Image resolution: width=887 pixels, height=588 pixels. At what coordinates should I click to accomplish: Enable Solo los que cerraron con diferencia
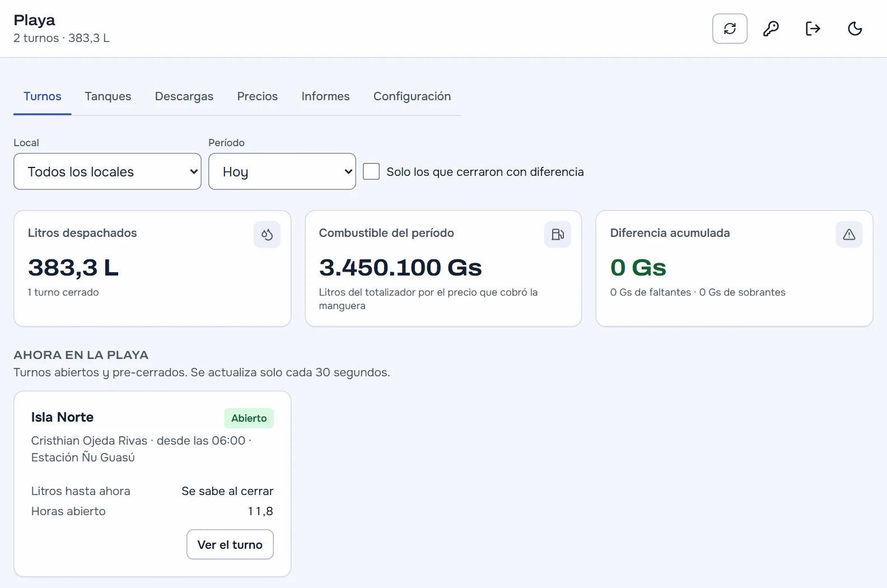(x=371, y=171)
